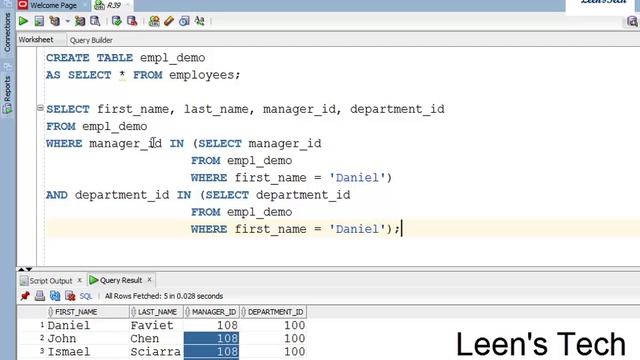Click highlighted 108 in John's row
The image size is (640, 360).
[x=211, y=338]
